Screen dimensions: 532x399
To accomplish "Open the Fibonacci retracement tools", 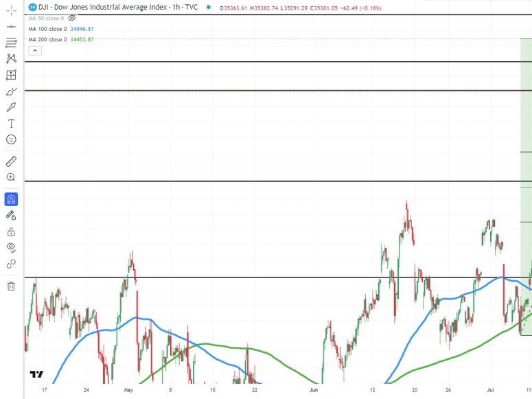I will tap(11, 43).
